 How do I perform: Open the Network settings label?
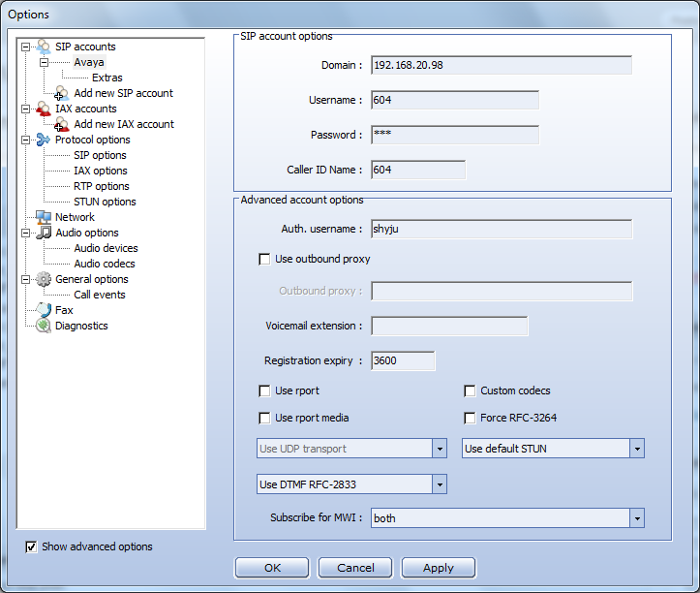[x=75, y=217]
